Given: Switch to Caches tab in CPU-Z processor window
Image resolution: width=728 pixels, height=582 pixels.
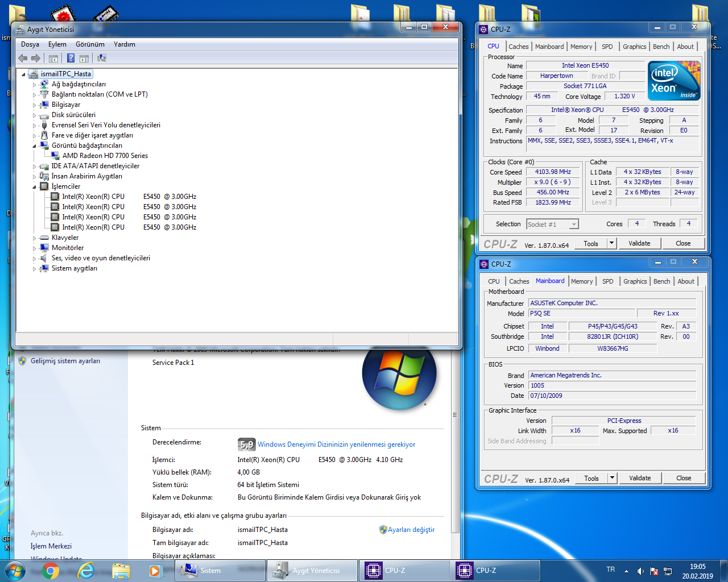Looking at the screenshot, I should (x=519, y=47).
